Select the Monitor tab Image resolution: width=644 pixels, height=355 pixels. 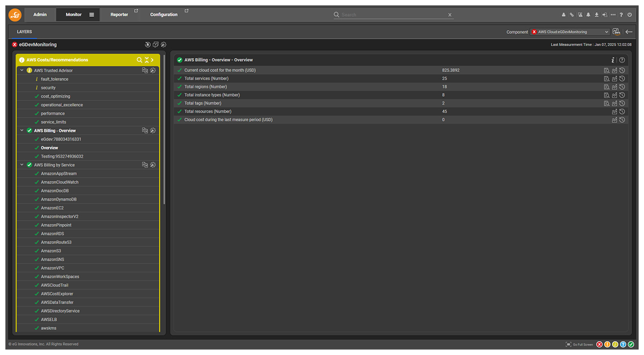(x=74, y=15)
